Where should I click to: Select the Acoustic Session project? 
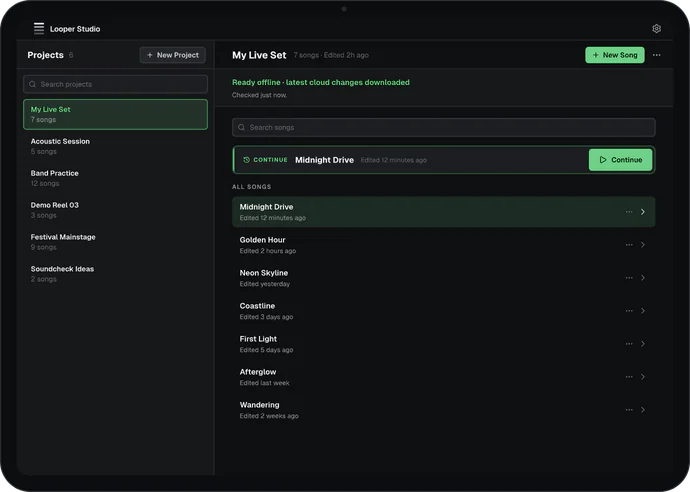click(115, 146)
